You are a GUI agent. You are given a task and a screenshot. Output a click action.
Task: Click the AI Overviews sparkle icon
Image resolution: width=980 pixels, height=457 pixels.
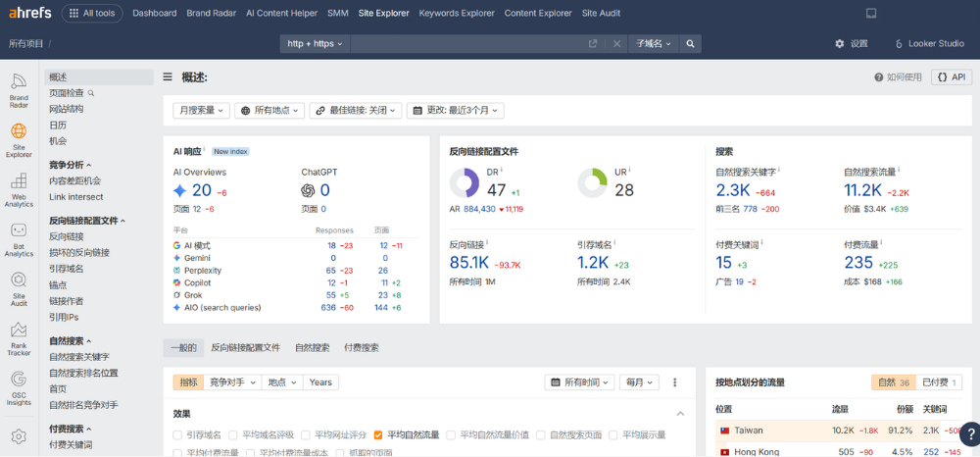(x=180, y=190)
